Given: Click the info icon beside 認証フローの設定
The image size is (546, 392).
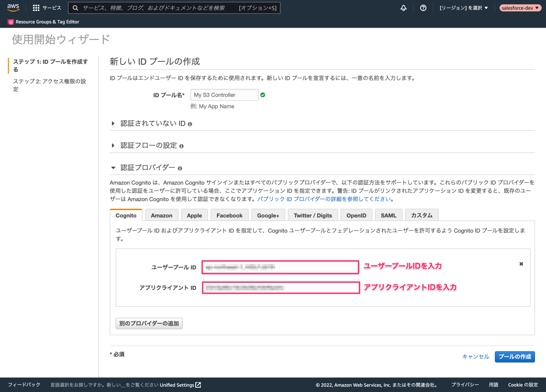Looking at the screenshot, I should tap(182, 146).
